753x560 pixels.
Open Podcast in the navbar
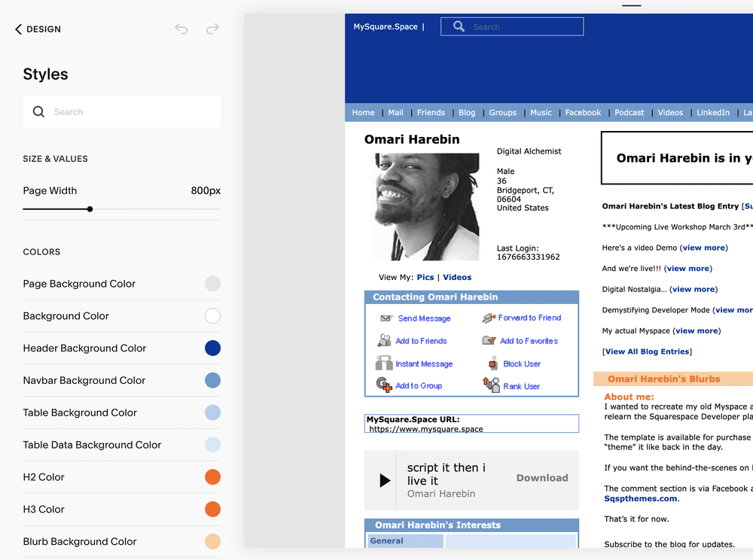tap(629, 112)
